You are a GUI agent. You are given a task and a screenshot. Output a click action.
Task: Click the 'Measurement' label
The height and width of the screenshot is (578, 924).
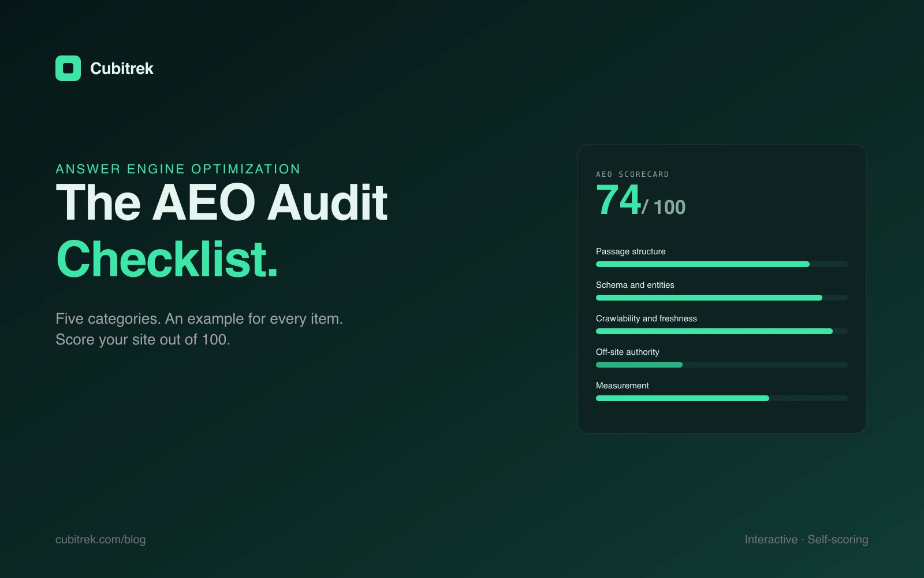[623, 386]
